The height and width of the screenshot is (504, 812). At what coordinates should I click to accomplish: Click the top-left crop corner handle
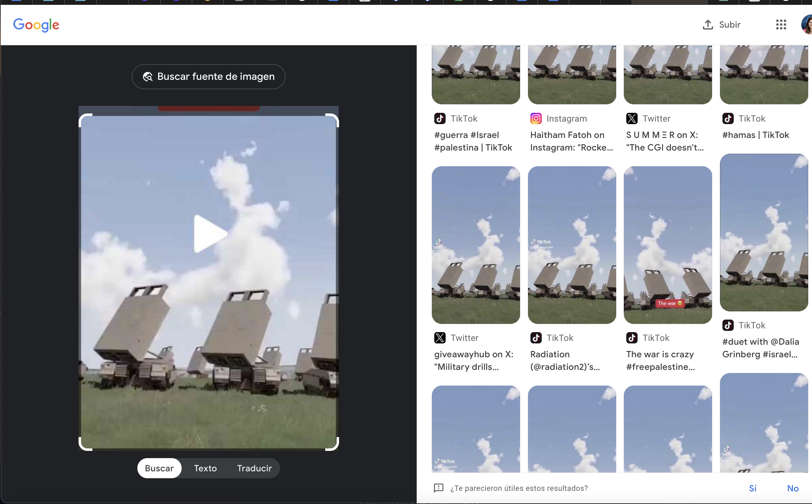coord(83,117)
